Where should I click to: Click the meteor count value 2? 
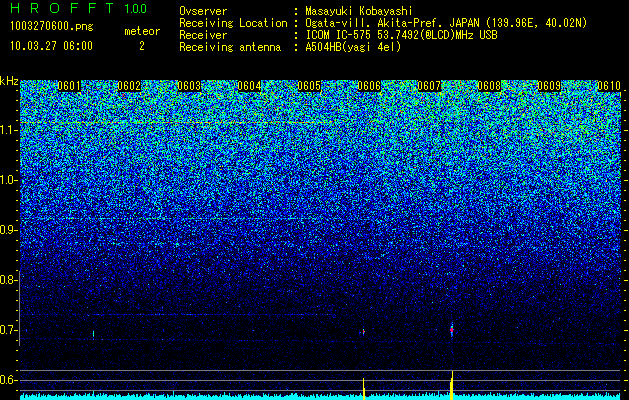[x=142, y=46]
